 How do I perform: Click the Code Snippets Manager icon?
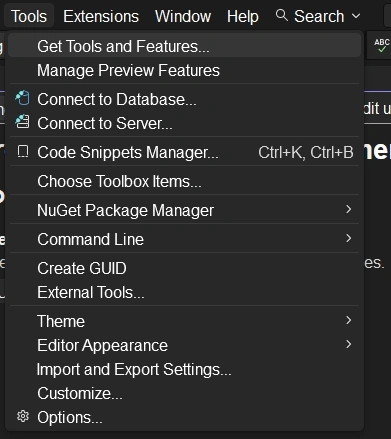[23, 152]
